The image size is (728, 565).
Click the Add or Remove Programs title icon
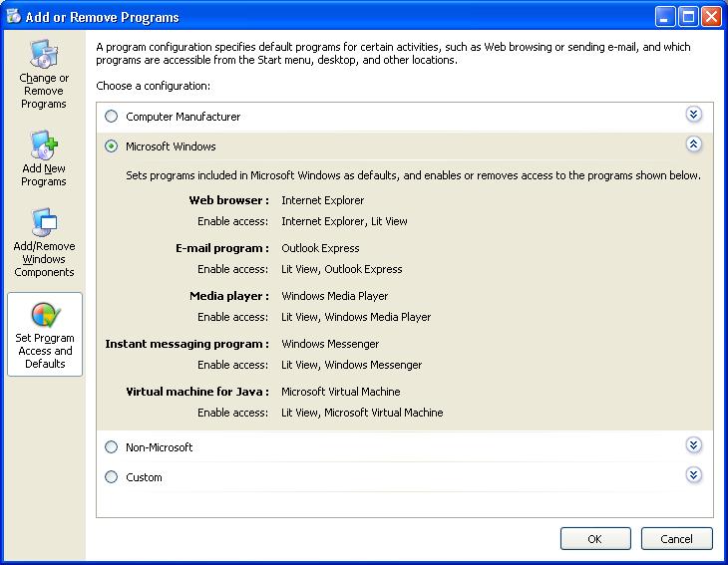click(14, 16)
